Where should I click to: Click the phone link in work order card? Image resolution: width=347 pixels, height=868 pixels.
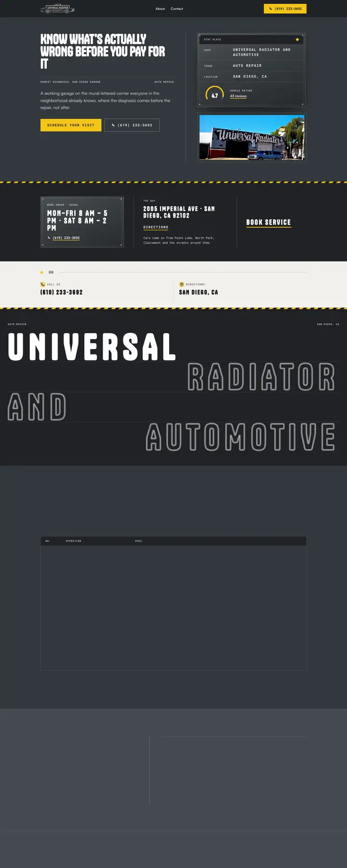coord(66,238)
